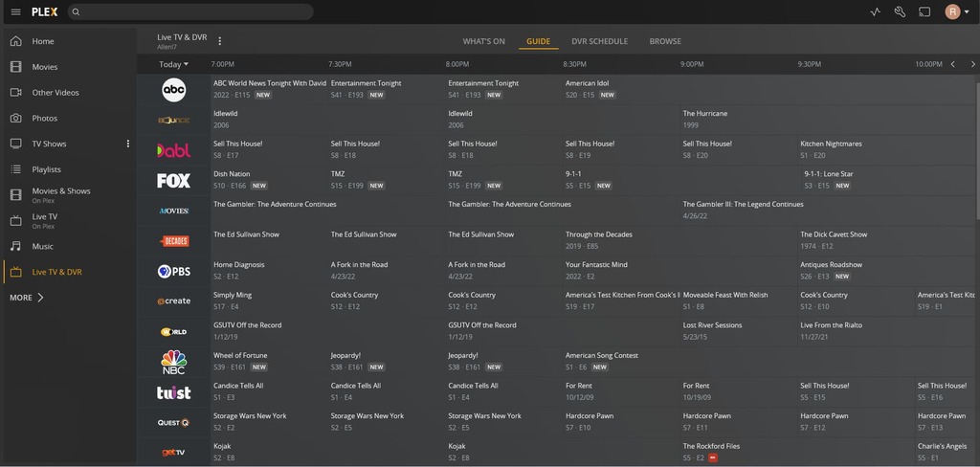Select the ABC channel logo

pyautogui.click(x=174, y=90)
